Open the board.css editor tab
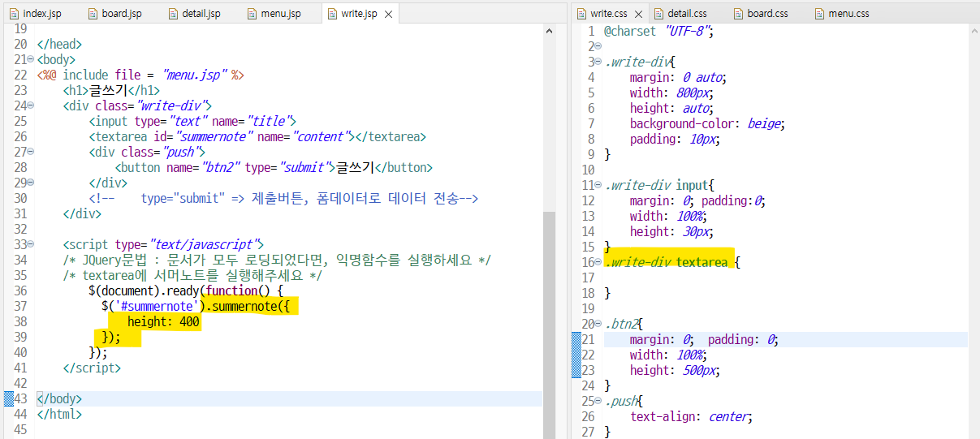The height and width of the screenshot is (439, 980). [x=760, y=14]
